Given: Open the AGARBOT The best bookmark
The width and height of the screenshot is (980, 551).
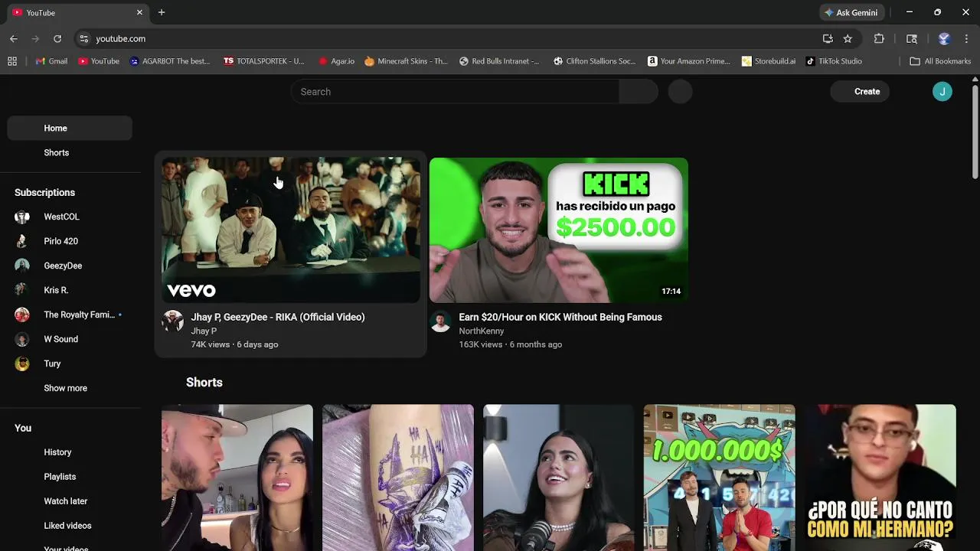Looking at the screenshot, I should [x=170, y=61].
